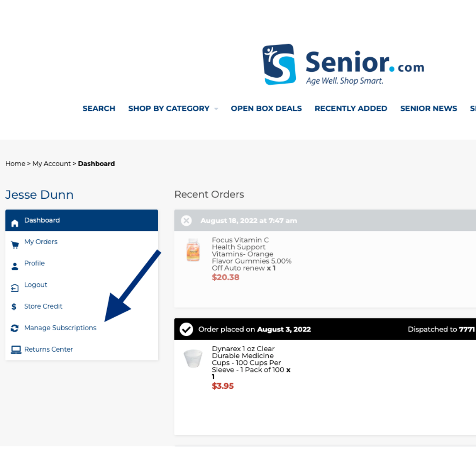Click the Dashboard home icon

[x=15, y=223]
